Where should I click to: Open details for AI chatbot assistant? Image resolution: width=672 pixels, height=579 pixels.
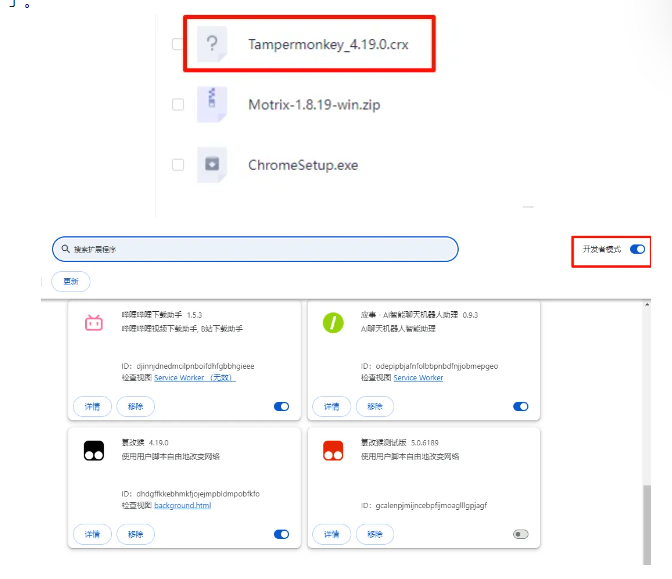331,406
